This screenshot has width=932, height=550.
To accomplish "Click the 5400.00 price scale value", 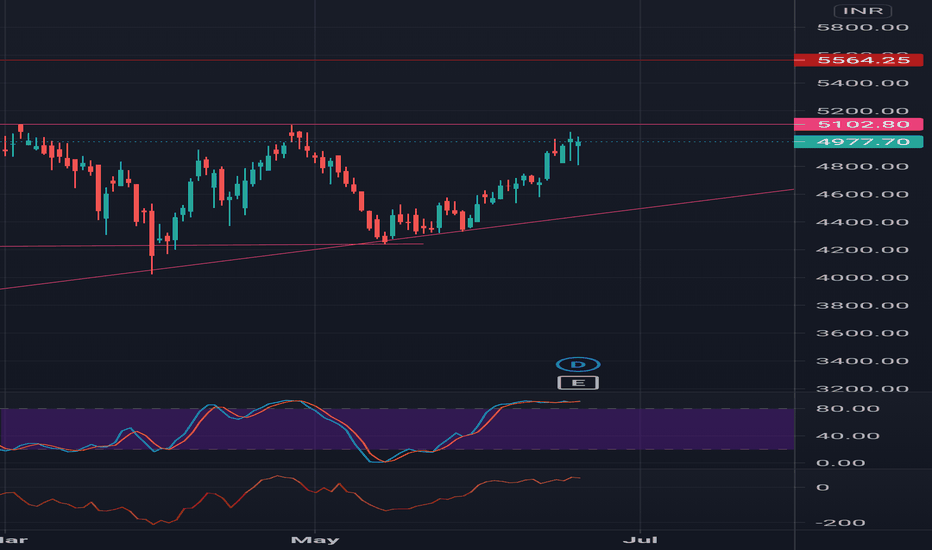I will 862,83.
